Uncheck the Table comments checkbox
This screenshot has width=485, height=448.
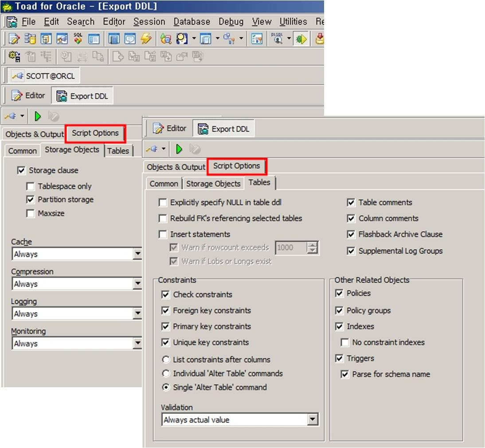(351, 203)
